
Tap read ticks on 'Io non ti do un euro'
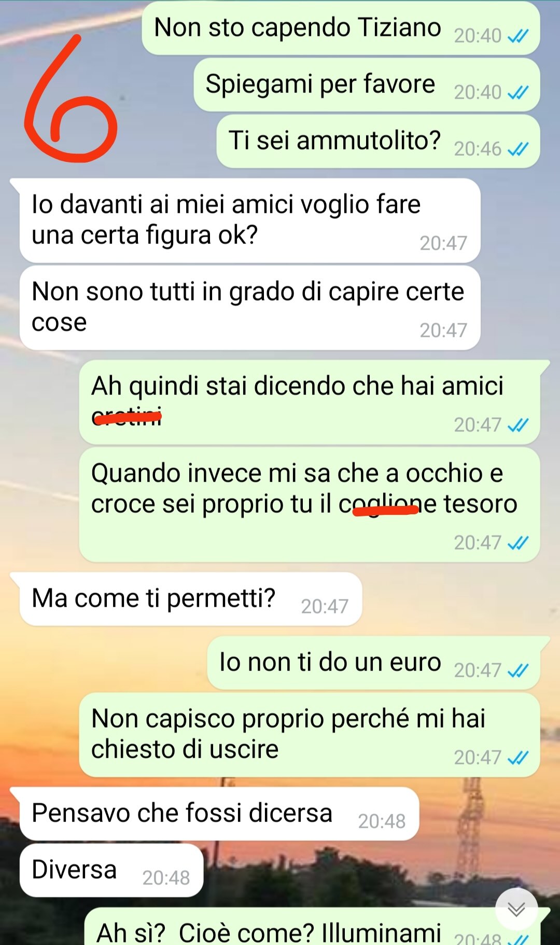[517, 670]
